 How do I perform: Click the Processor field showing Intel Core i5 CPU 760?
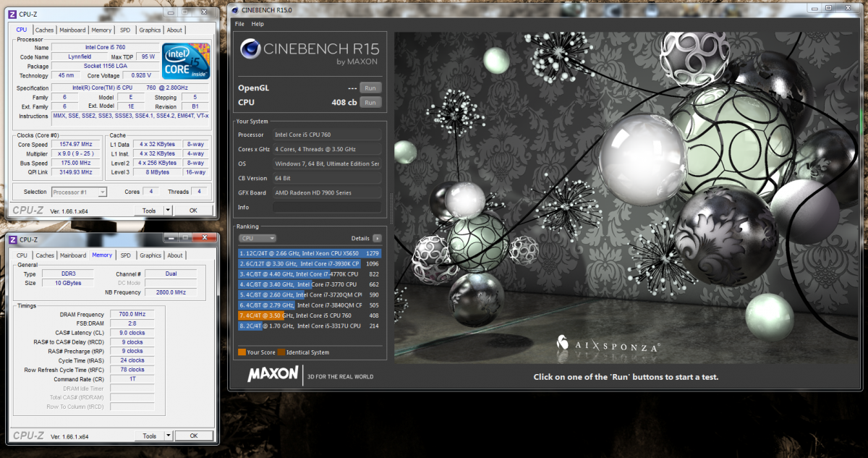327,135
